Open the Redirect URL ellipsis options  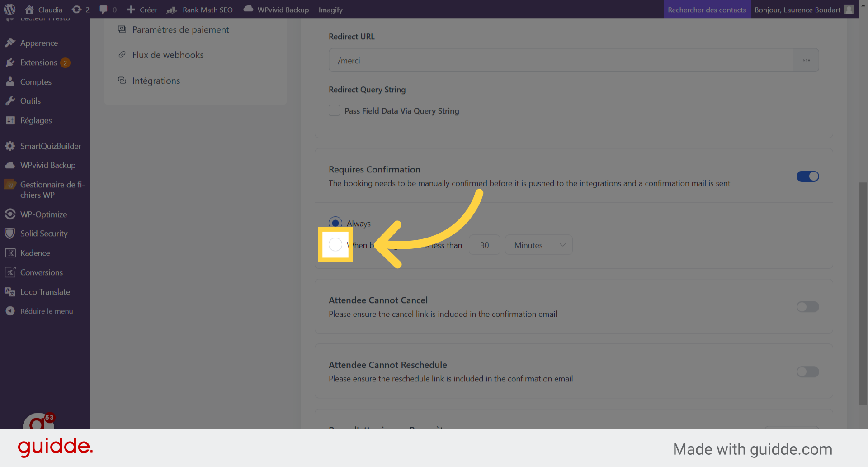pyautogui.click(x=806, y=60)
